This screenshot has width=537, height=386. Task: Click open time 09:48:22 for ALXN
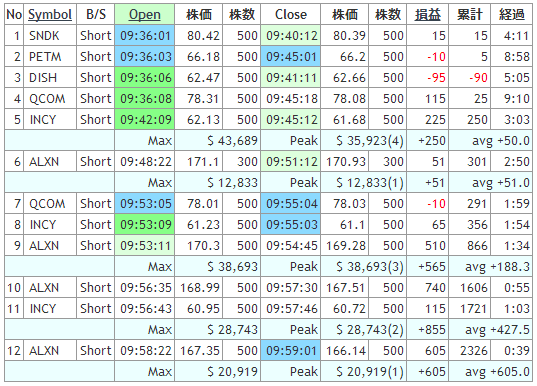click(145, 162)
